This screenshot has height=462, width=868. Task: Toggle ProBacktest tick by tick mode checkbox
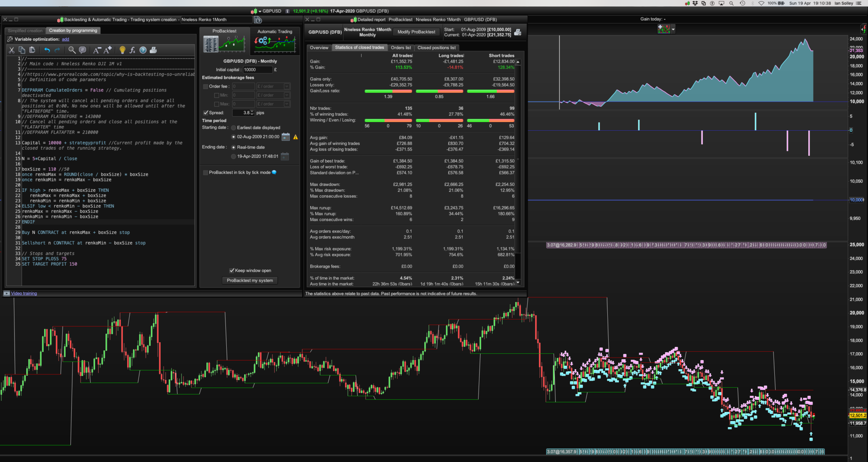(x=206, y=173)
